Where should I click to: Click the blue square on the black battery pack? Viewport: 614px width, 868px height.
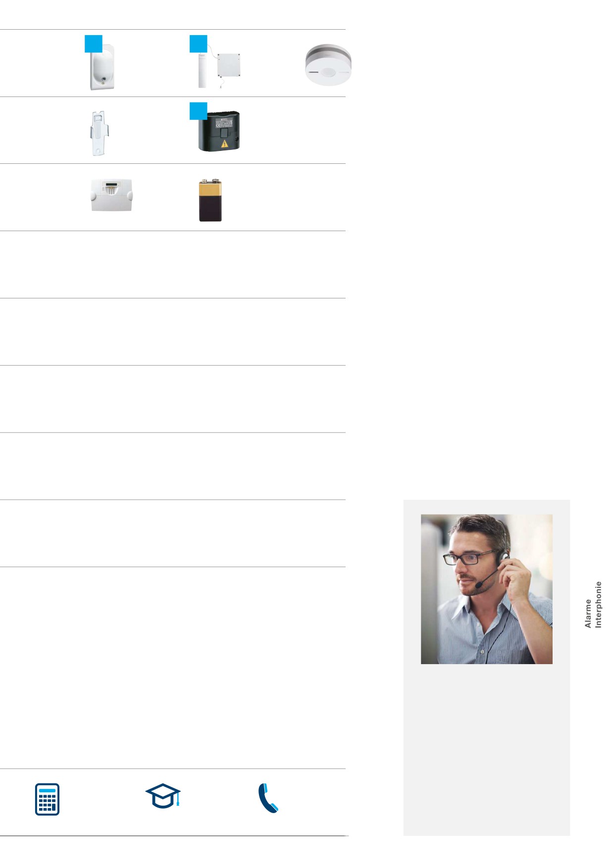[199, 111]
